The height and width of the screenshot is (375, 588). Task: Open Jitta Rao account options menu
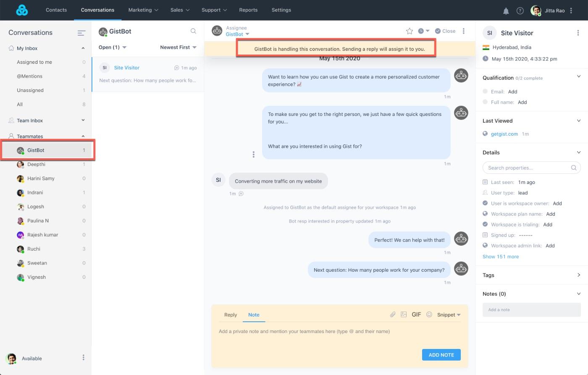tap(571, 10)
